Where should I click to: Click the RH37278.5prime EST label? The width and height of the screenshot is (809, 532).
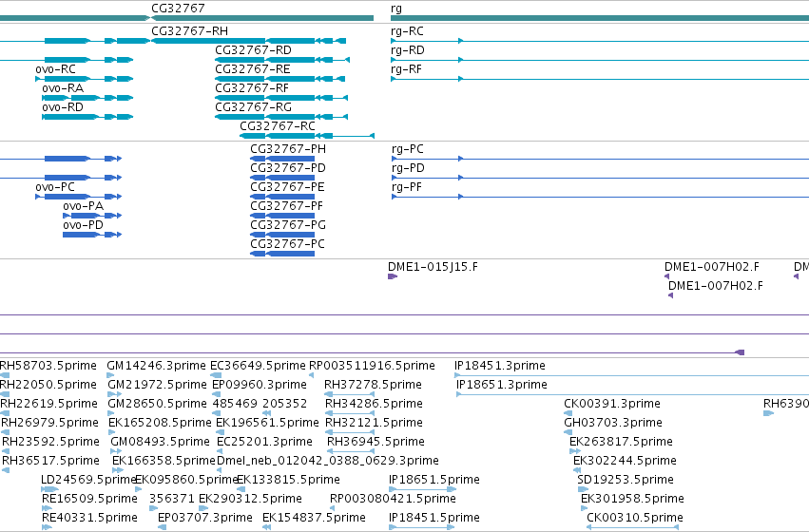coord(373,385)
